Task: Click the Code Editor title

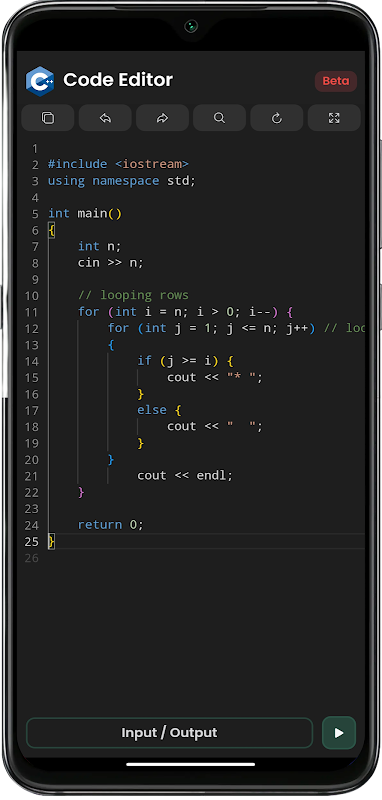Action: click(118, 80)
